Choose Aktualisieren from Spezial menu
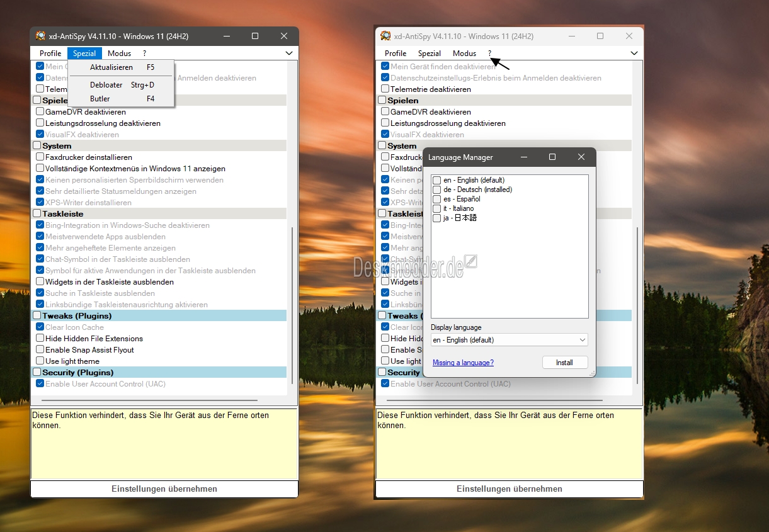The height and width of the screenshot is (532, 769). 121,67
